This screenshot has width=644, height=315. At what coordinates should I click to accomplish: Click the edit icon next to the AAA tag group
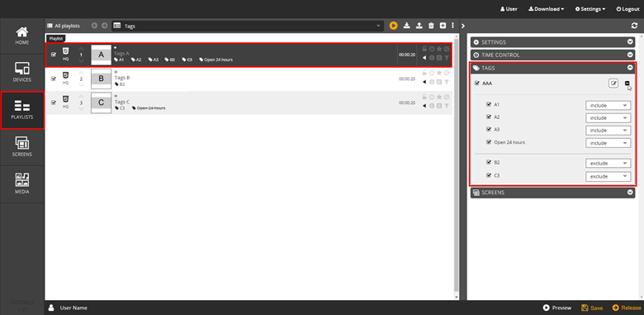[x=613, y=84]
